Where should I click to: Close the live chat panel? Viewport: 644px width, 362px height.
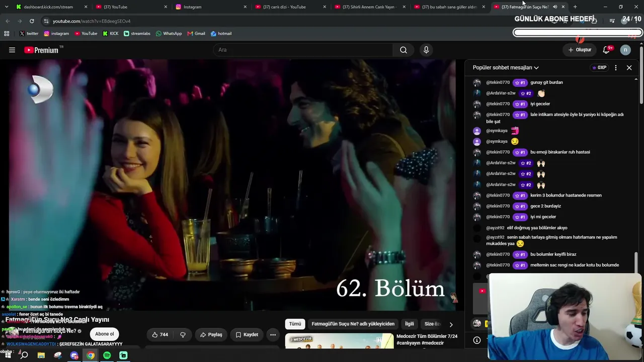(629, 67)
